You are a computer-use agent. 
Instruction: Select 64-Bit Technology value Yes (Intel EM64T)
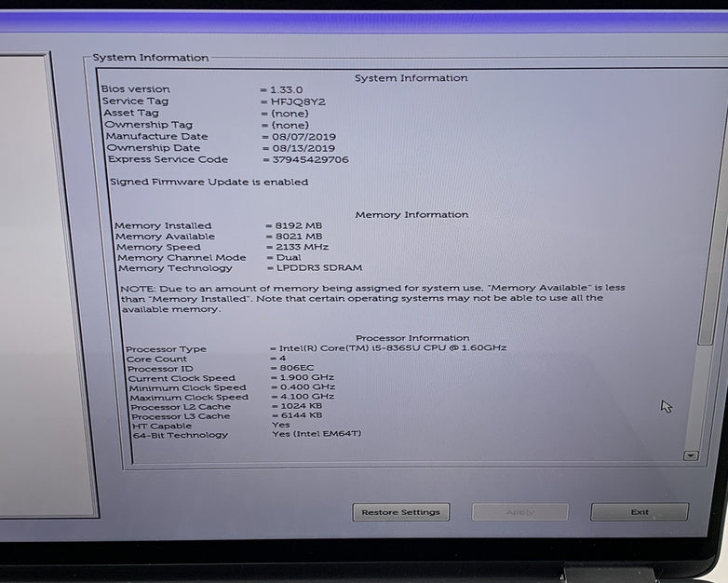pos(317,434)
